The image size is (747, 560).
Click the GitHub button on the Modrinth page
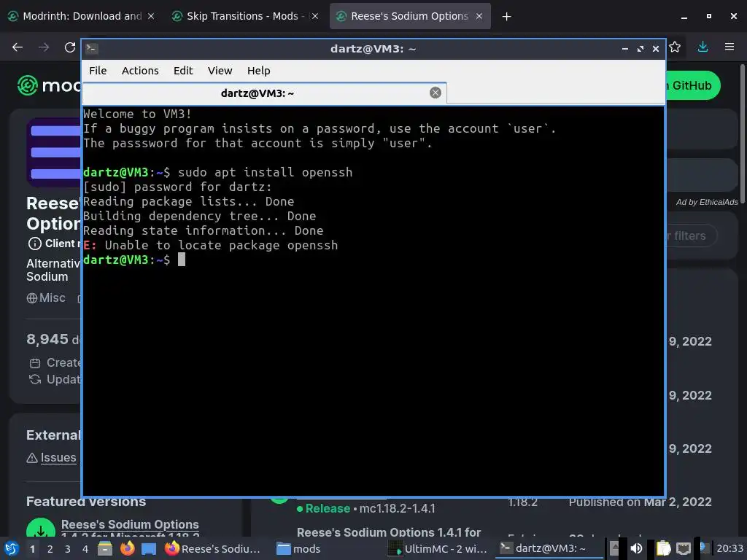click(x=693, y=86)
